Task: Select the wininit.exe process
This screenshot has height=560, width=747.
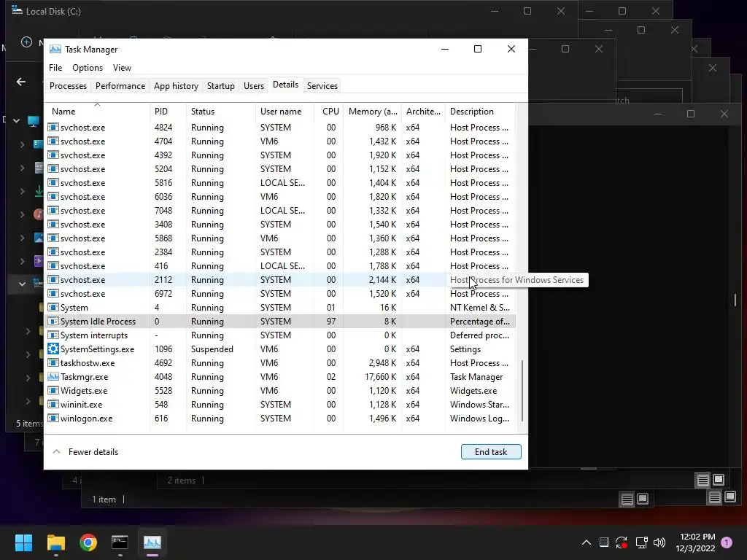Action: pos(280,404)
